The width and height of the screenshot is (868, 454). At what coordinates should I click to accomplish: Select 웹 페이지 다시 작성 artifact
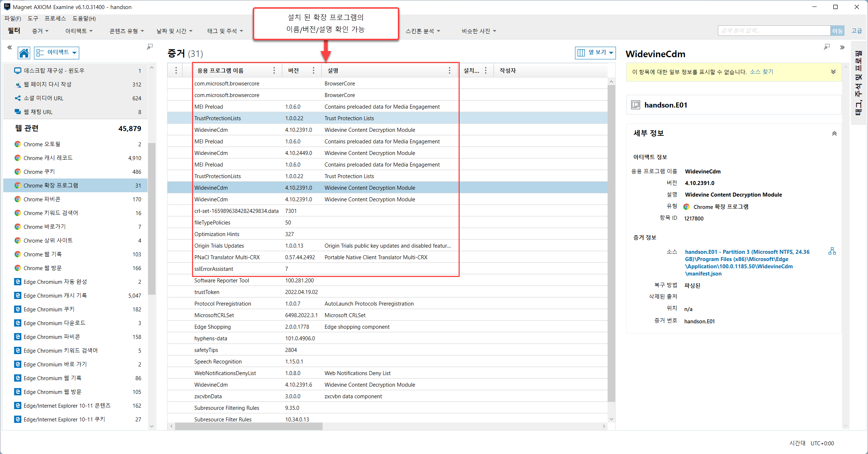75,84
